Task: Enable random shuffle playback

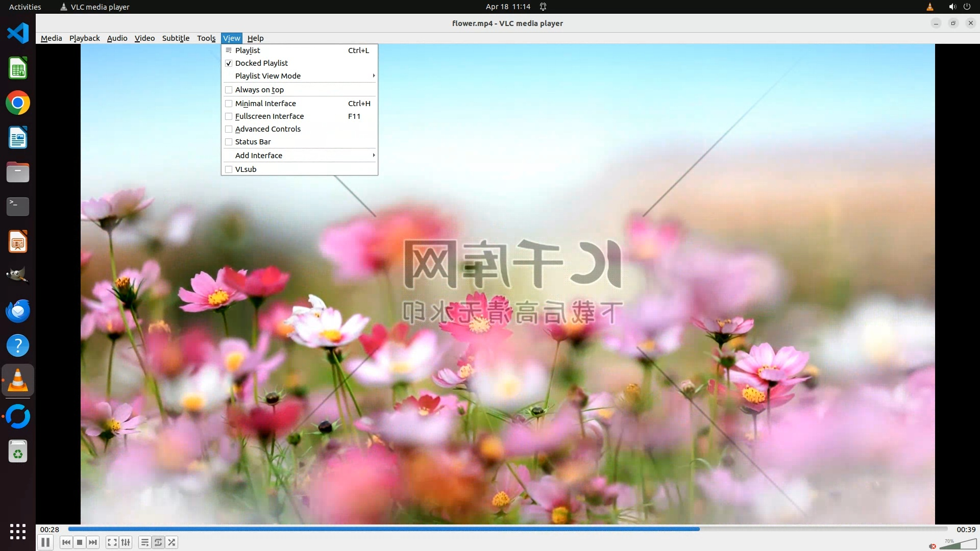Action: coord(172,542)
